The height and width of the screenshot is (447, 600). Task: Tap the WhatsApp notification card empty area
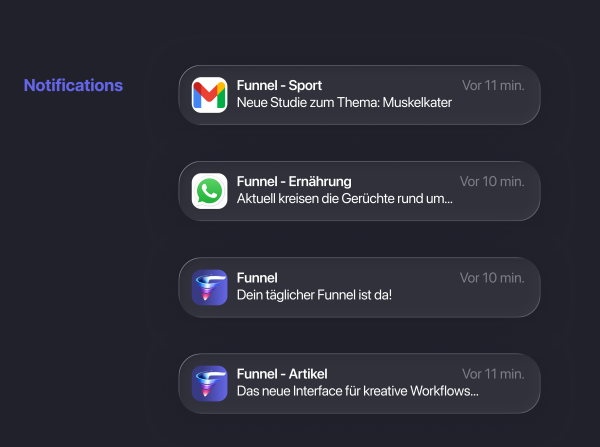point(500,202)
